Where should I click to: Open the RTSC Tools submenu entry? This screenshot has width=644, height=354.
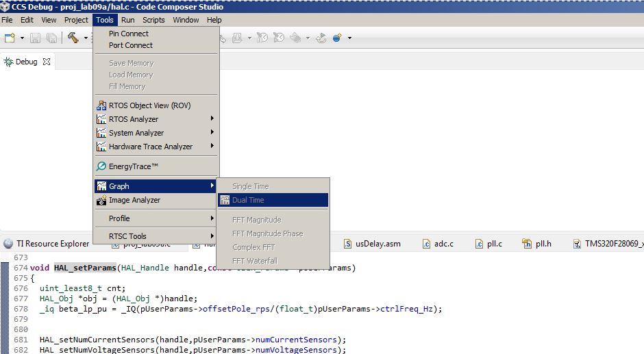(x=156, y=236)
